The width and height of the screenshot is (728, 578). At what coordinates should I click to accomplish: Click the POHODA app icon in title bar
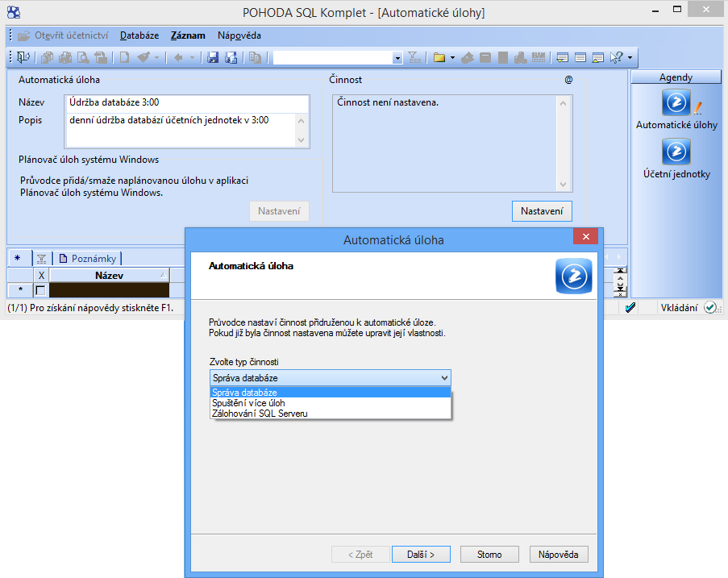point(14,12)
